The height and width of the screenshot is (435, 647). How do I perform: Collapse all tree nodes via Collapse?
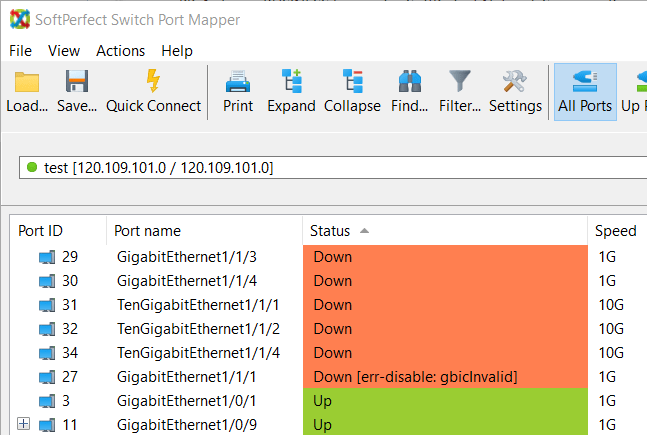point(352,92)
